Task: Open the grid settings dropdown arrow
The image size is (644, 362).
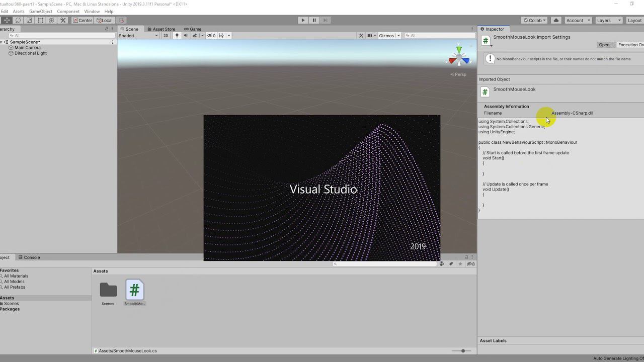Action: [x=229, y=36]
